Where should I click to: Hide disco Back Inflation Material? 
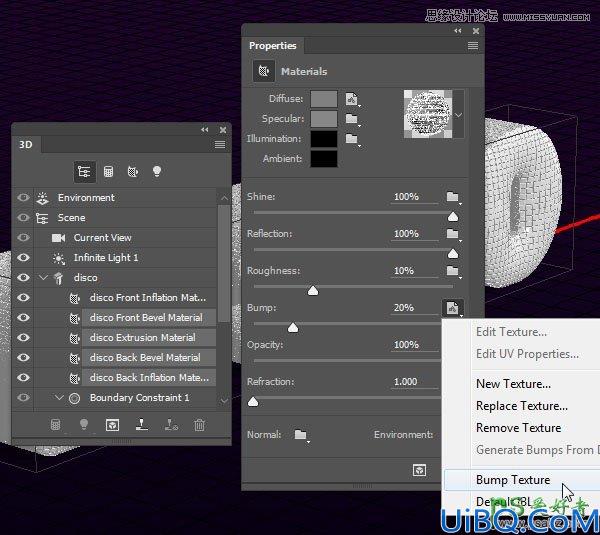(23, 377)
